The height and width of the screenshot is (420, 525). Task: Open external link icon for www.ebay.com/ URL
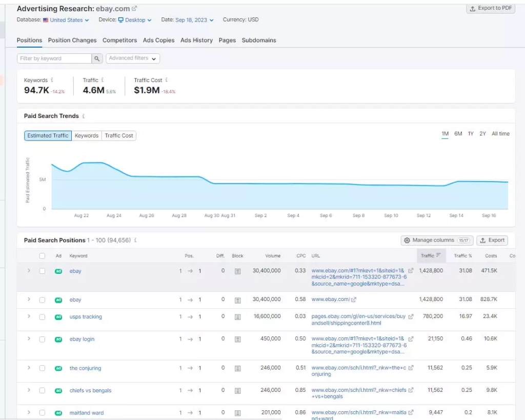tap(354, 300)
